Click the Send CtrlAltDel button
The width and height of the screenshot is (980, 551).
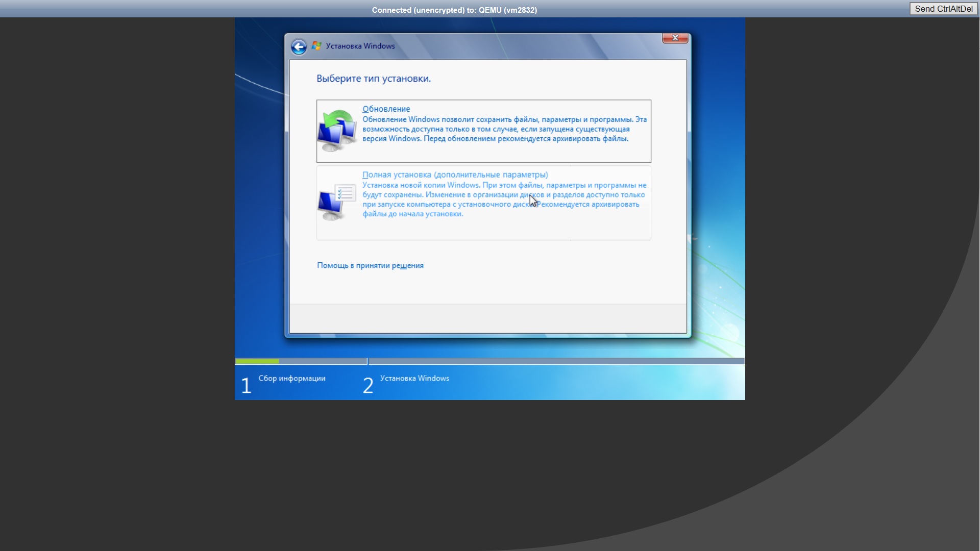tap(943, 9)
